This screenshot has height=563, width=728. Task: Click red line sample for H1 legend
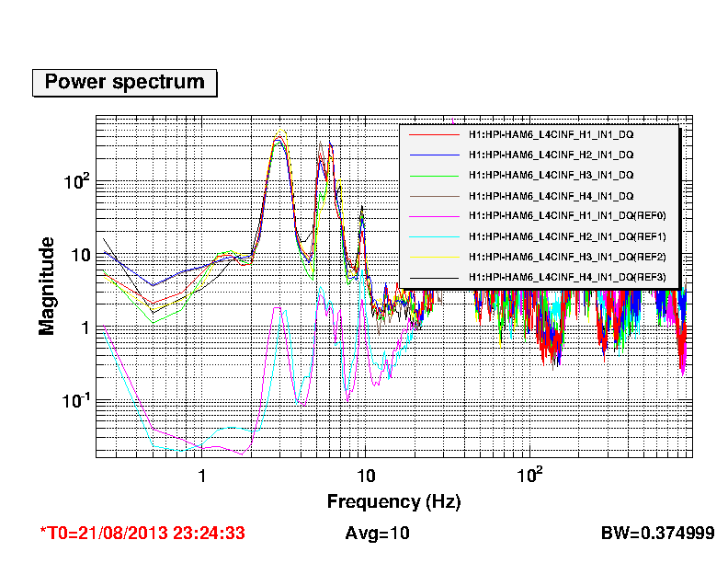[x=434, y=134]
